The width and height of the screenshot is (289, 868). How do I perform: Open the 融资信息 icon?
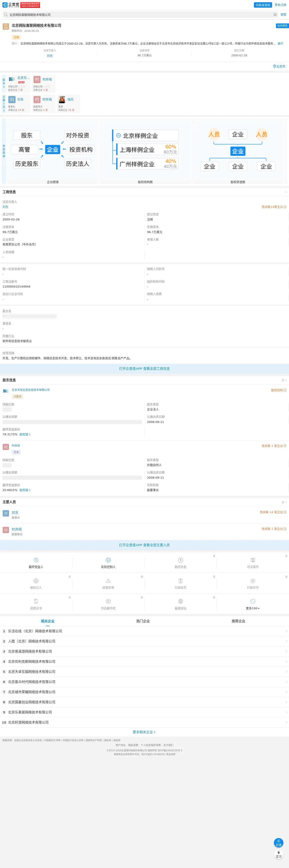point(180,560)
